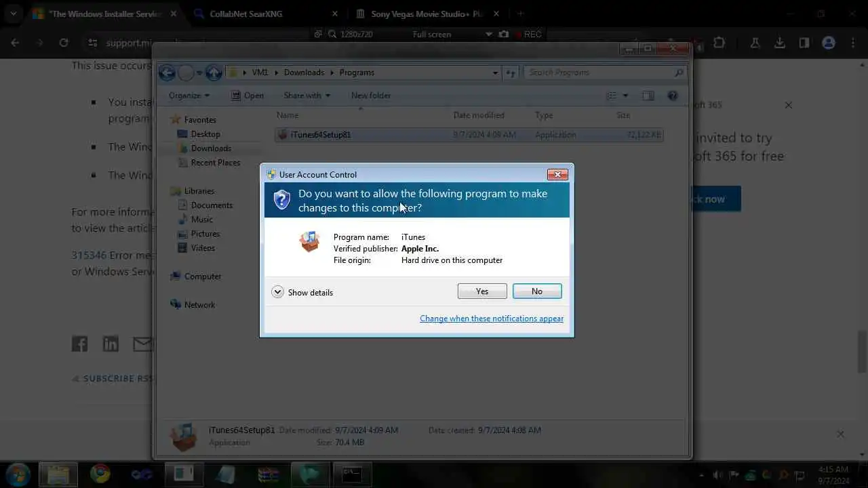Open the Organize dropdown menu
Image resolution: width=868 pixels, height=488 pixels.
click(189, 96)
